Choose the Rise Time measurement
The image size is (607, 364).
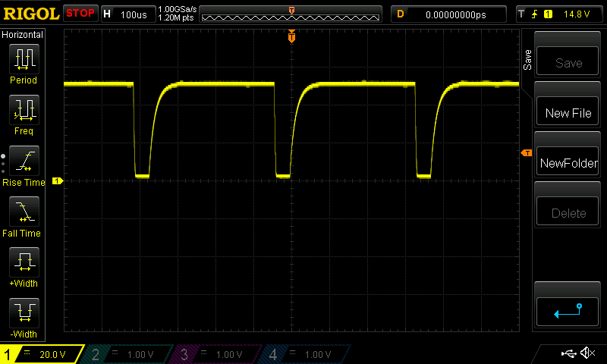coord(24,166)
